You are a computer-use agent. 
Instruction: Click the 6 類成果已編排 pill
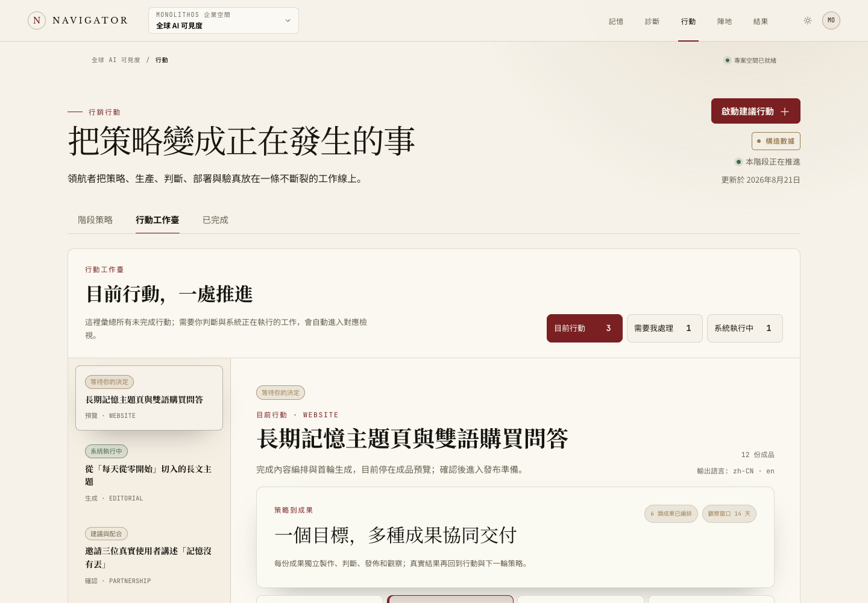click(671, 514)
